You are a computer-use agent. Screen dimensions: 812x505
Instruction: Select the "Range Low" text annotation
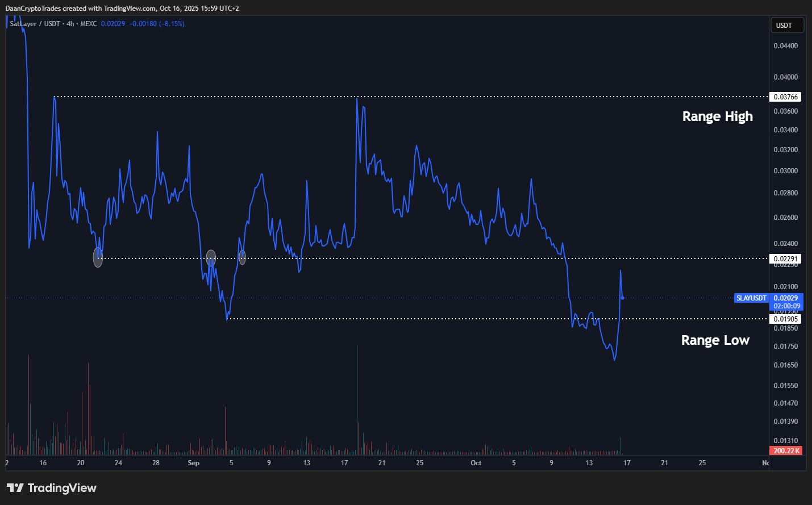(x=715, y=340)
